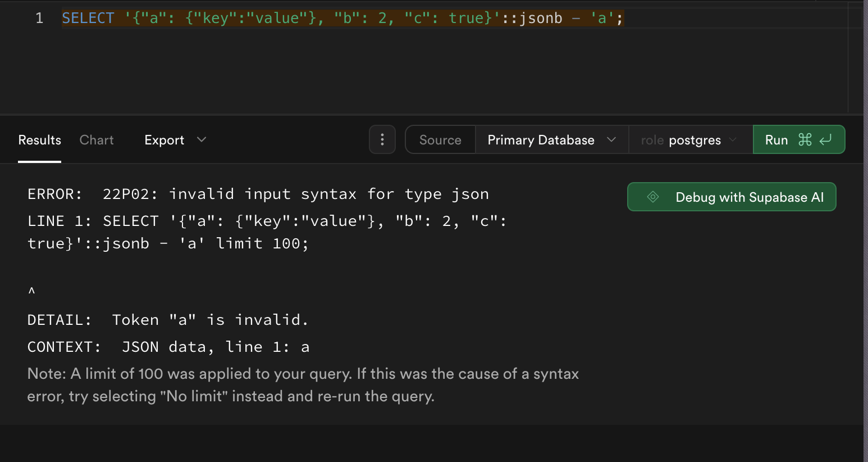Viewport: 868px width, 462px height.
Task: Click line number 1 in the gutter
Action: [x=39, y=18]
